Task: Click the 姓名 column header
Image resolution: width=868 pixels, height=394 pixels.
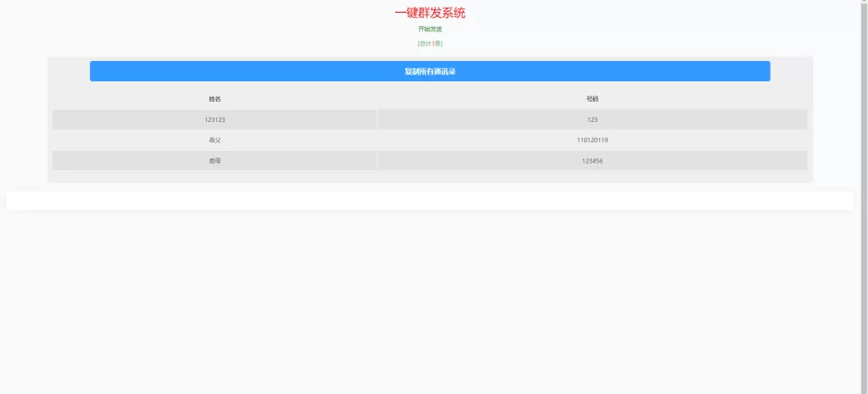Action: 214,99
